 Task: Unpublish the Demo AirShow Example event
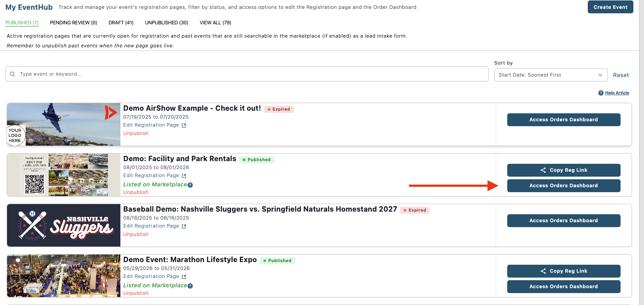tap(136, 133)
